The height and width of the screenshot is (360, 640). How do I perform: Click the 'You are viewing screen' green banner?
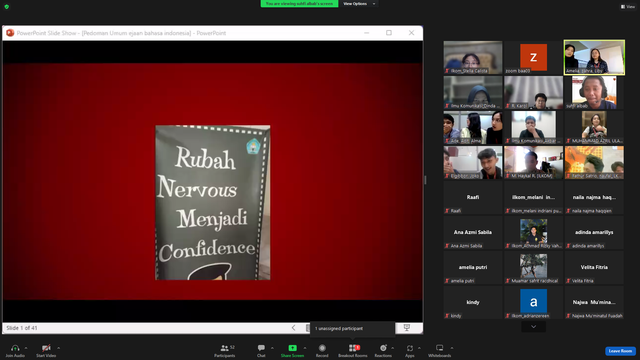click(x=299, y=4)
